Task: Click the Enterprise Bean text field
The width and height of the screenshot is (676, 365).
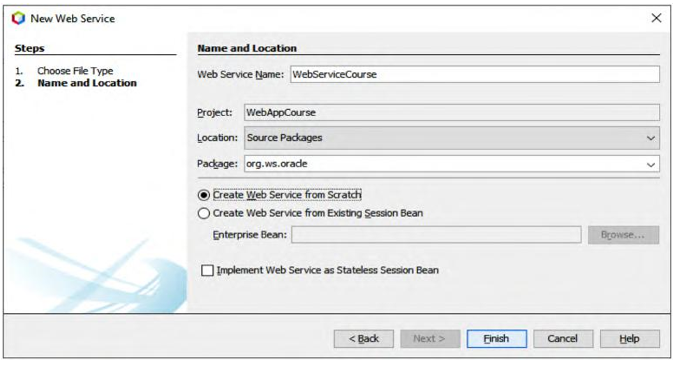Action: (x=436, y=235)
